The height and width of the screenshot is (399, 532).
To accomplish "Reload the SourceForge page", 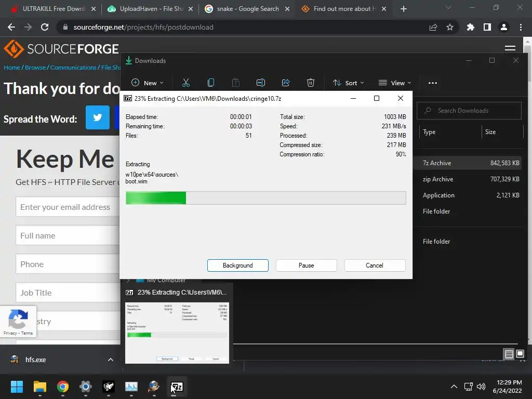I will 45,27.
